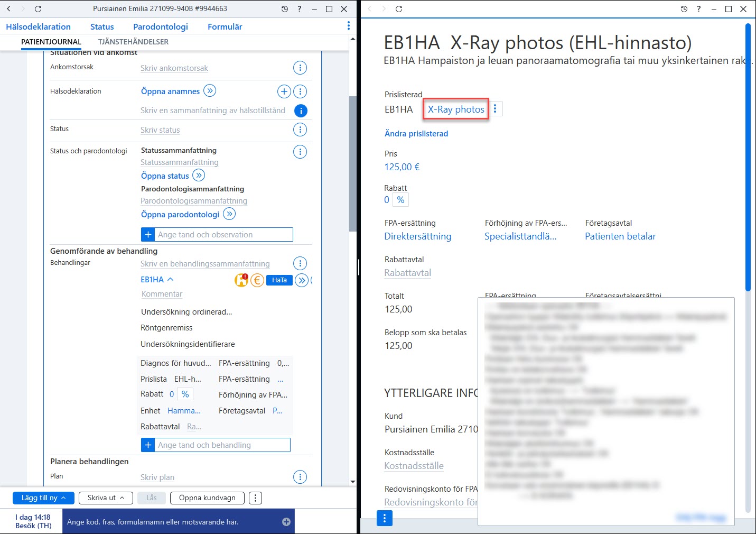The height and width of the screenshot is (534, 756).
Task: Click the Hamma... unit link beside Enhet
Action: [184, 411]
